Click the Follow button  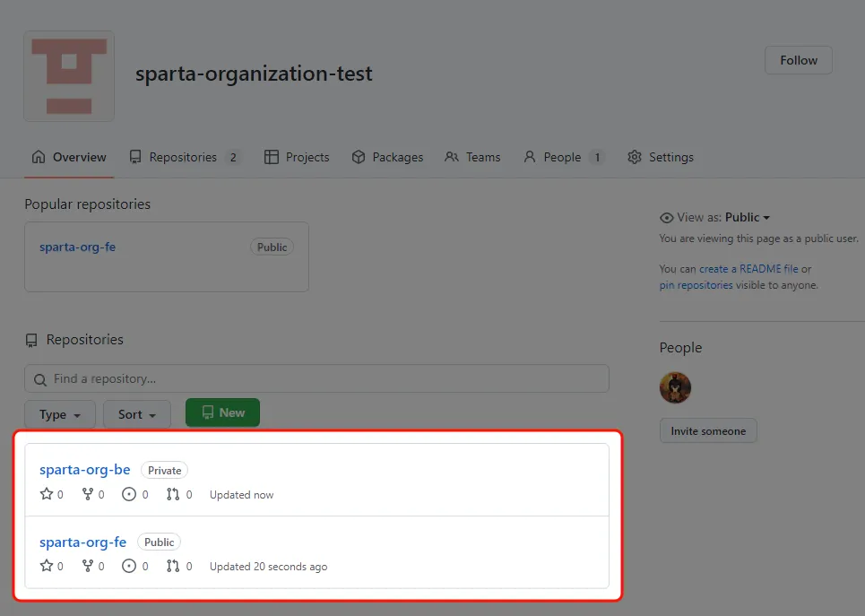[x=799, y=60]
